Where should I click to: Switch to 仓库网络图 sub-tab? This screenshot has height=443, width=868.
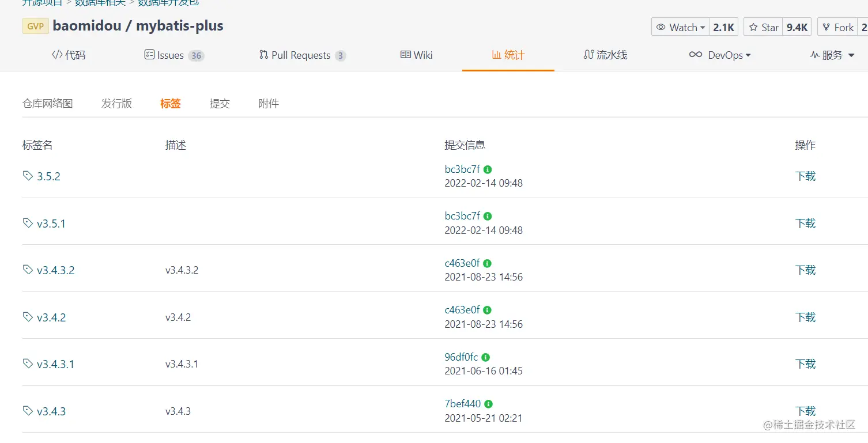pos(48,104)
